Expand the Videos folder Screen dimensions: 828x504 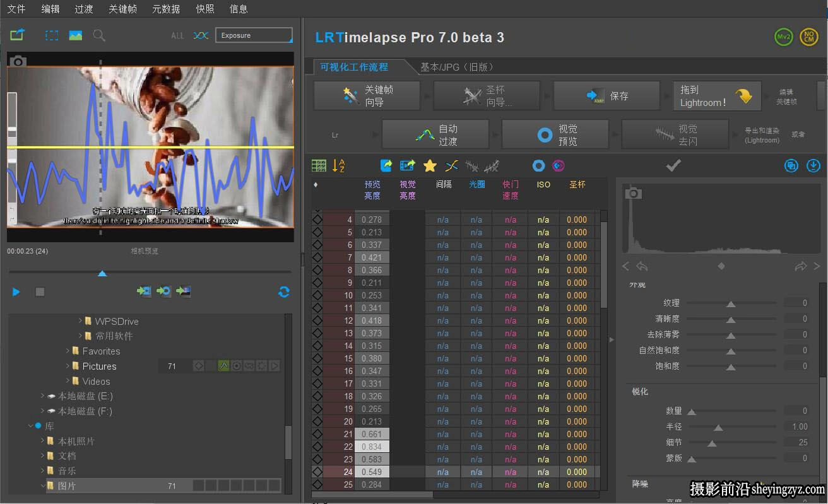click(68, 381)
